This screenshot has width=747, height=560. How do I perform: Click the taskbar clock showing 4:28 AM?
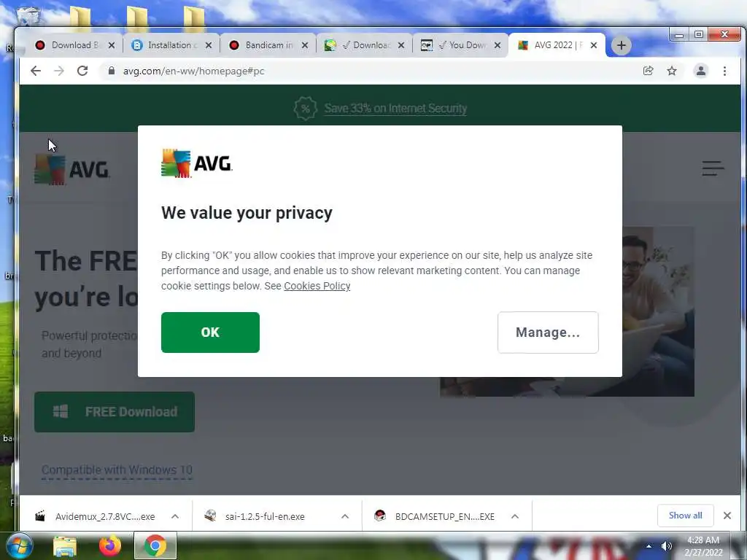(x=704, y=546)
